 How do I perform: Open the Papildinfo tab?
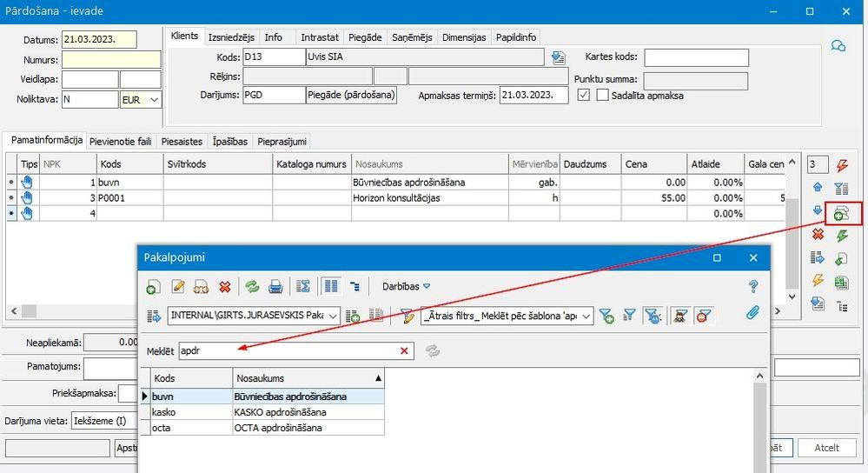[516, 37]
